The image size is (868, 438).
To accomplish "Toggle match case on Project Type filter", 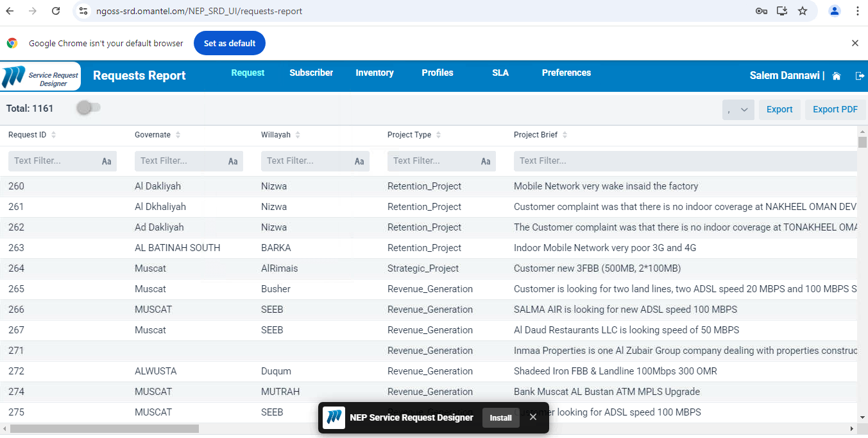I will click(x=486, y=161).
